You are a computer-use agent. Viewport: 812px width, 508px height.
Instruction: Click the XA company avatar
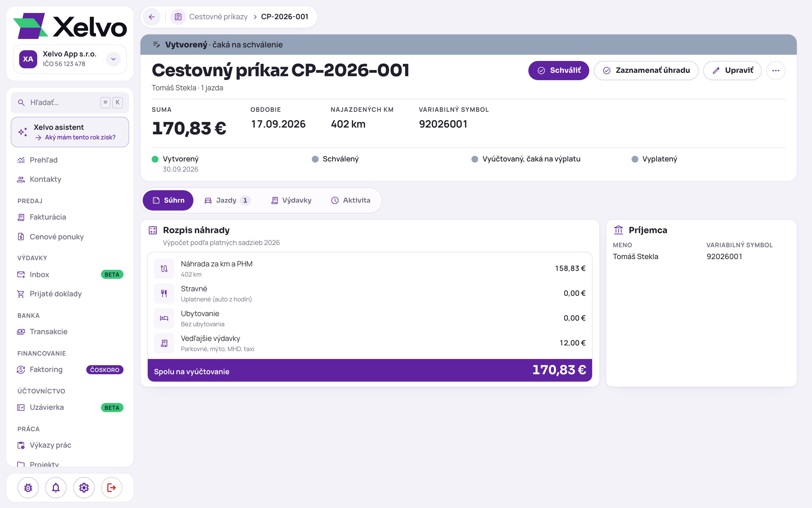point(28,59)
